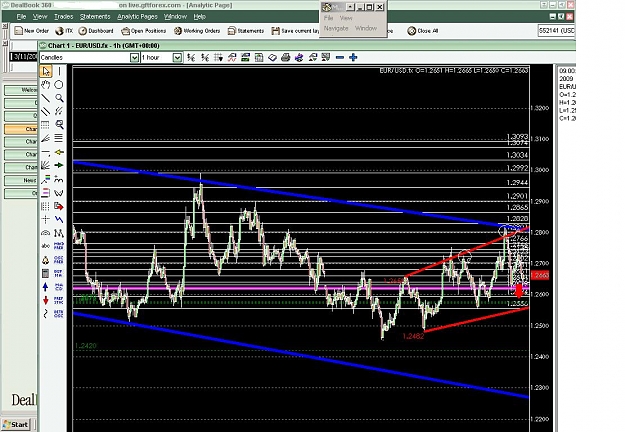Select the vertical line tool
The width and height of the screenshot is (625, 432).
[59, 71]
